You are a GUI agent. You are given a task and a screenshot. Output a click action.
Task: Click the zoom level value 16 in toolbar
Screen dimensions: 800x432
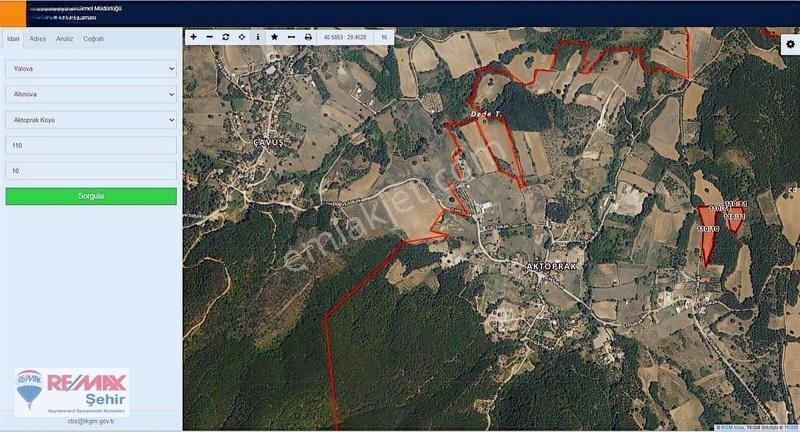coord(384,37)
